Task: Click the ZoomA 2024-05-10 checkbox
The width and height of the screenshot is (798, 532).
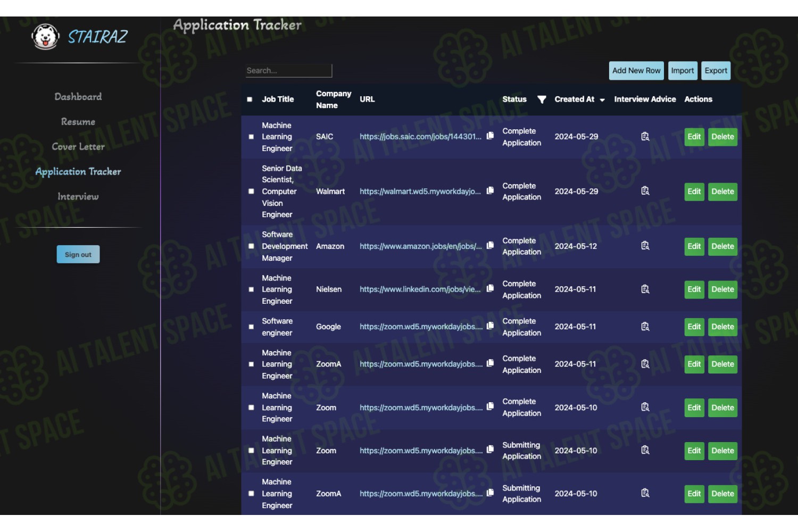Action: click(x=251, y=494)
